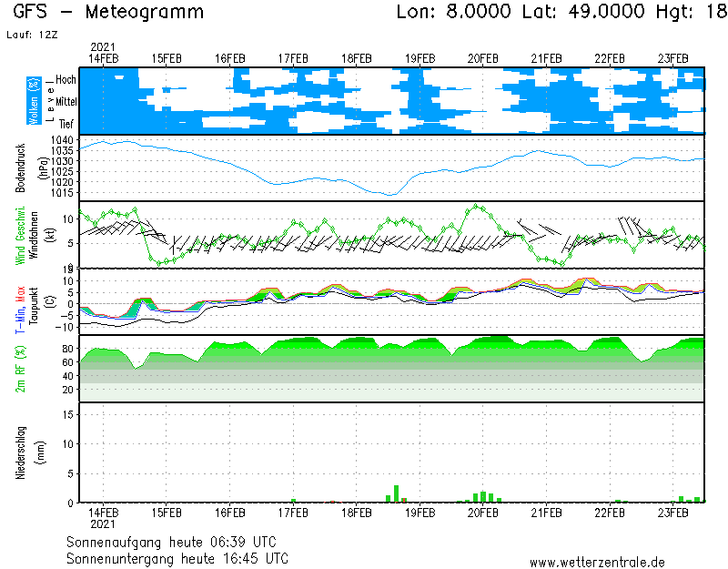Select the 17FEB marker on top axis
The height and width of the screenshot is (569, 728).
(x=293, y=57)
